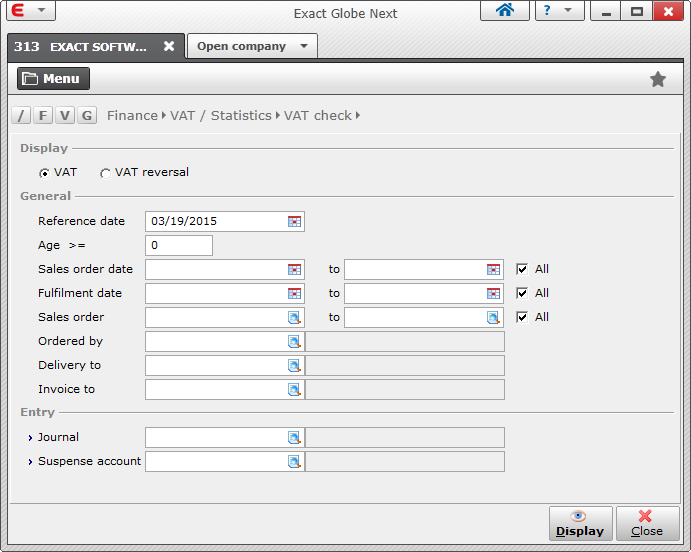691x552 pixels.
Task: Browse sales orders in the from field
Action: tap(294, 317)
